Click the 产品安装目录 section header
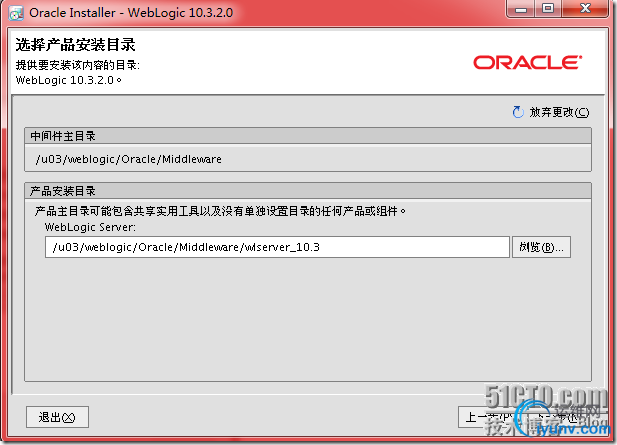Screen dimensions: 617x445 (x=308, y=191)
